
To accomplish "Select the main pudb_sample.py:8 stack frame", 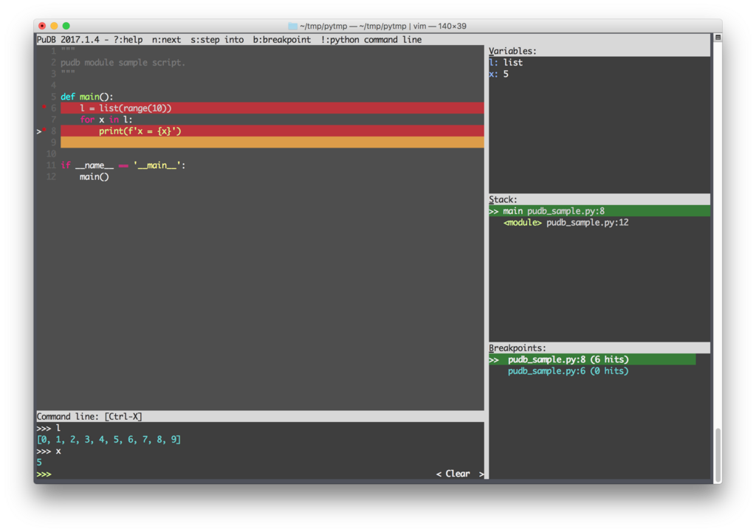I will 599,211.
